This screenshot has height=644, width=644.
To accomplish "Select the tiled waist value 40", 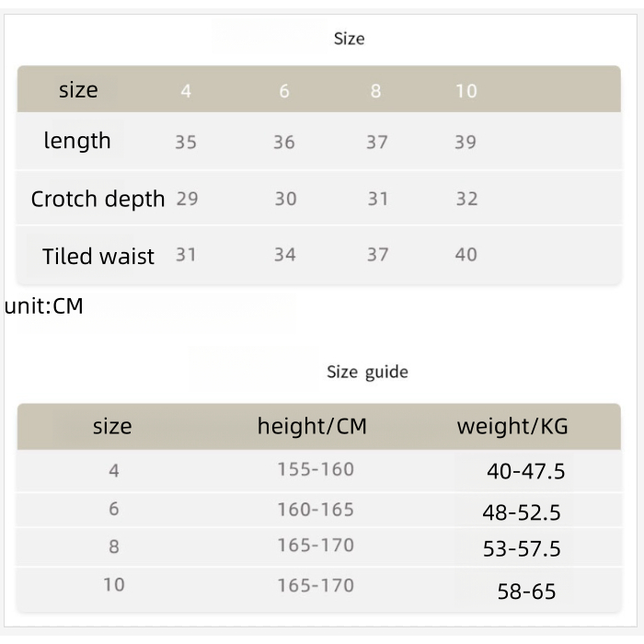I will 466,255.
